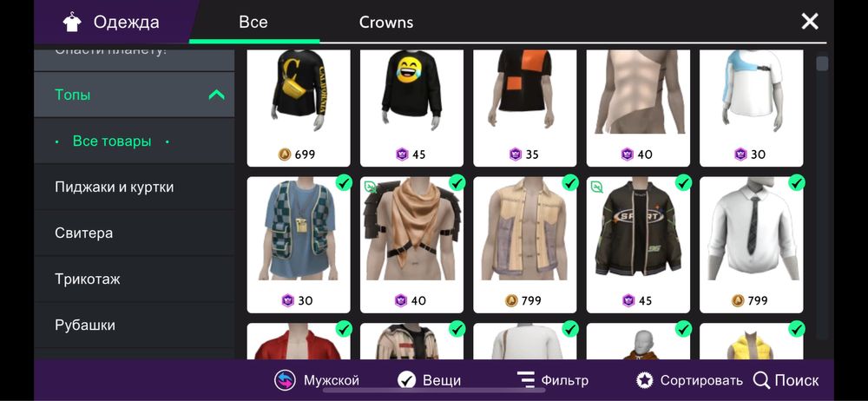Toggle green checkmark on white shirt with tie
Viewport: 868px width, 401px height.
point(797,183)
